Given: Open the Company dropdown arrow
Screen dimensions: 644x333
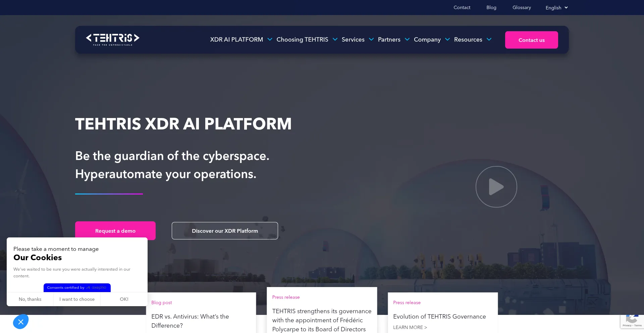Looking at the screenshot, I should tap(447, 40).
